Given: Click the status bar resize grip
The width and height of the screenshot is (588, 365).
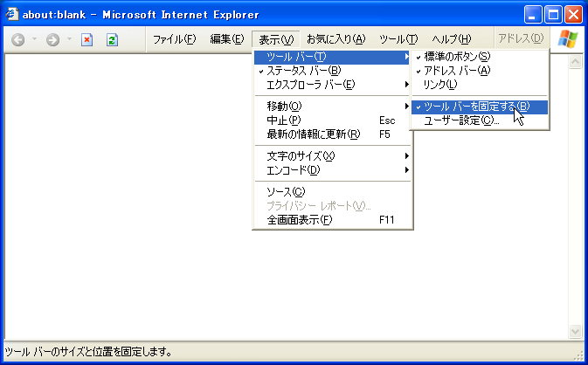Looking at the screenshot, I should click(578, 355).
